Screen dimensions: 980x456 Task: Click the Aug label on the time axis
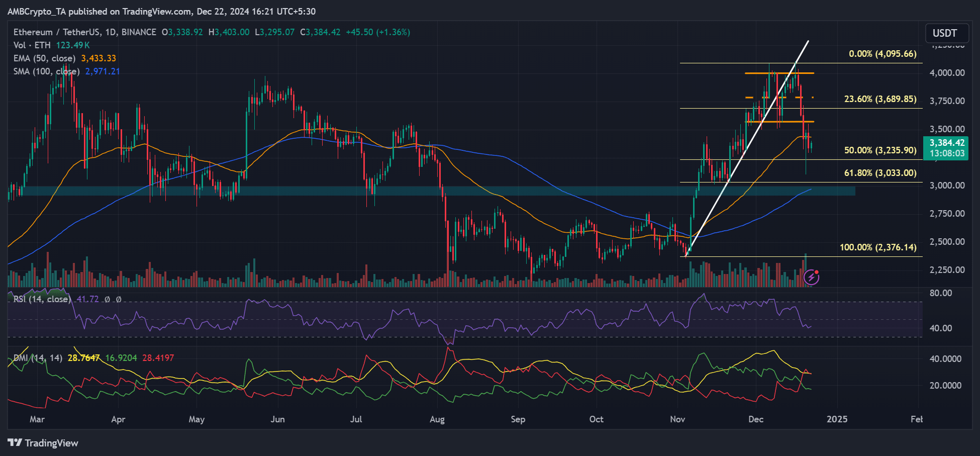pyautogui.click(x=437, y=419)
